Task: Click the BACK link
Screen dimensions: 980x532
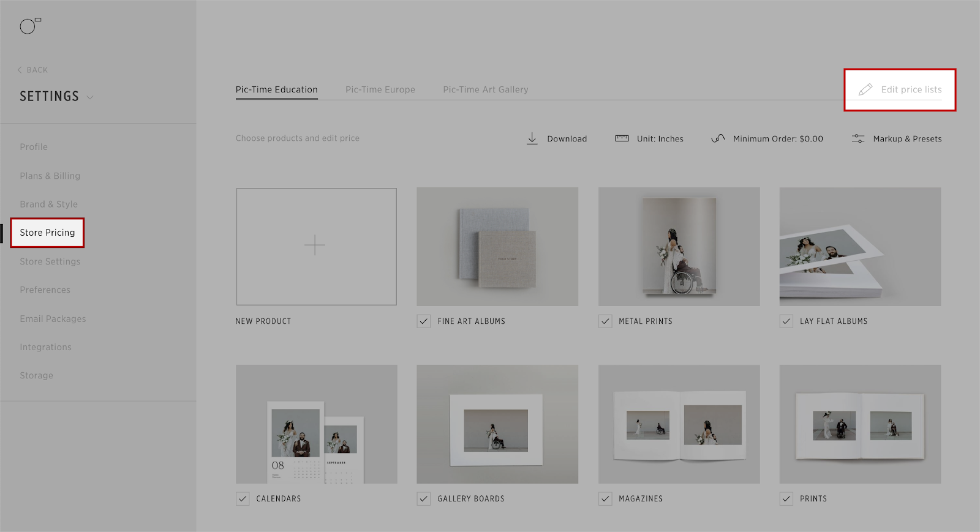Action: click(x=37, y=70)
